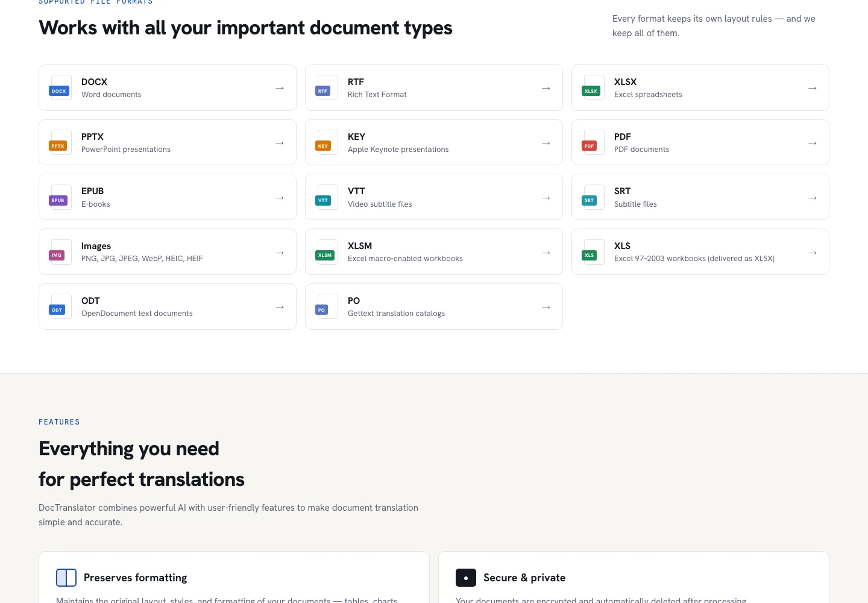The image size is (868, 603).
Task: Click the teal VTT file icon
Action: [326, 197]
